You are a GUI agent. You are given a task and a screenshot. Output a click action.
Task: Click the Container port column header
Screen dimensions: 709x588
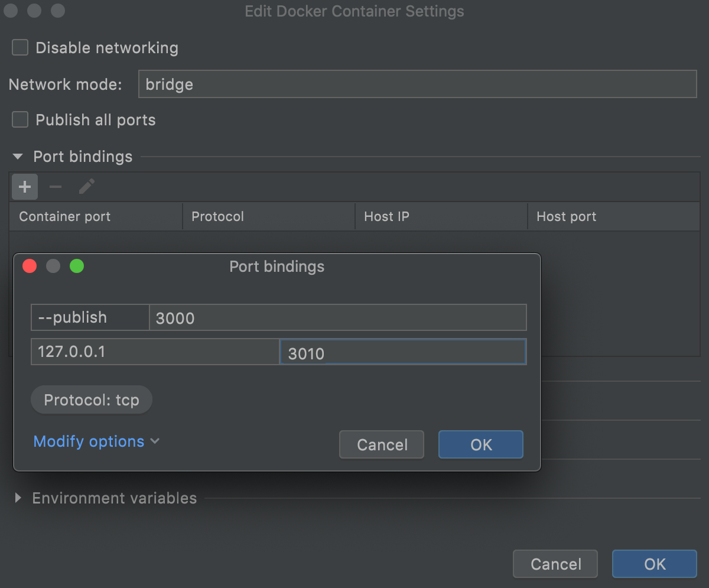64,216
